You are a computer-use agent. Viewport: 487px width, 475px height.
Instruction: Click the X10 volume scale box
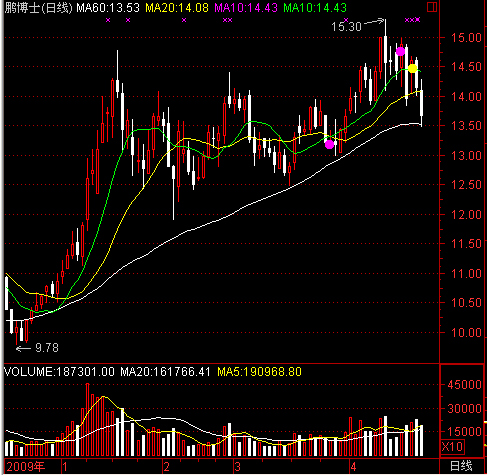coord(452,446)
